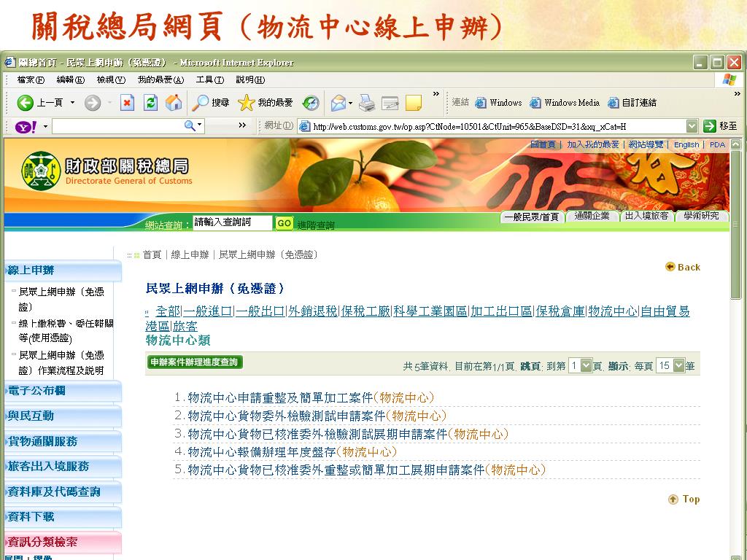Open 物流中心申請重整及簡單加工案件 item

pos(280,397)
